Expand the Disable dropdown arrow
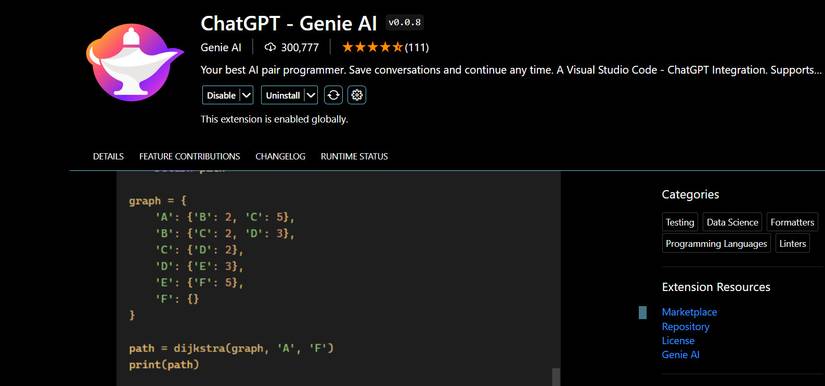 click(247, 95)
